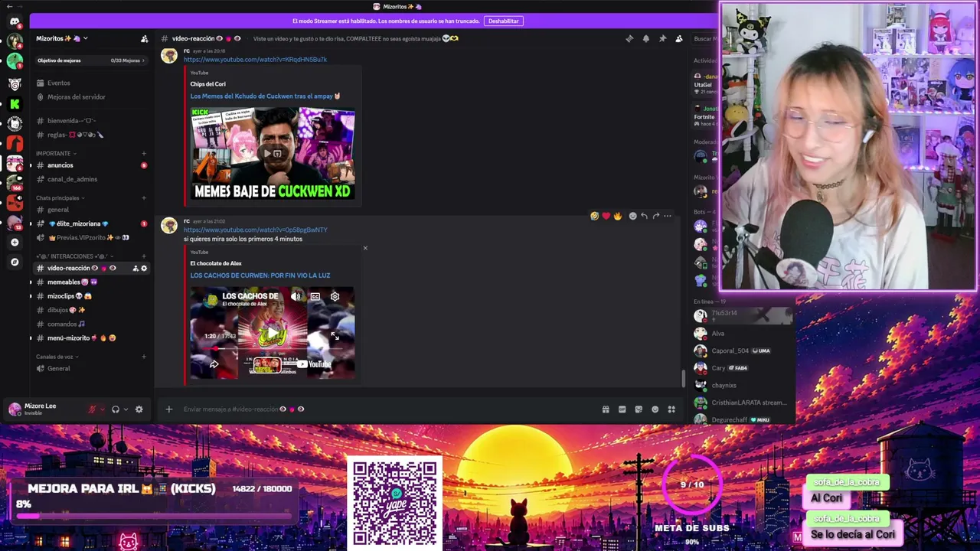Toggle closed captions in YouTube player
980x551 pixels.
click(315, 296)
